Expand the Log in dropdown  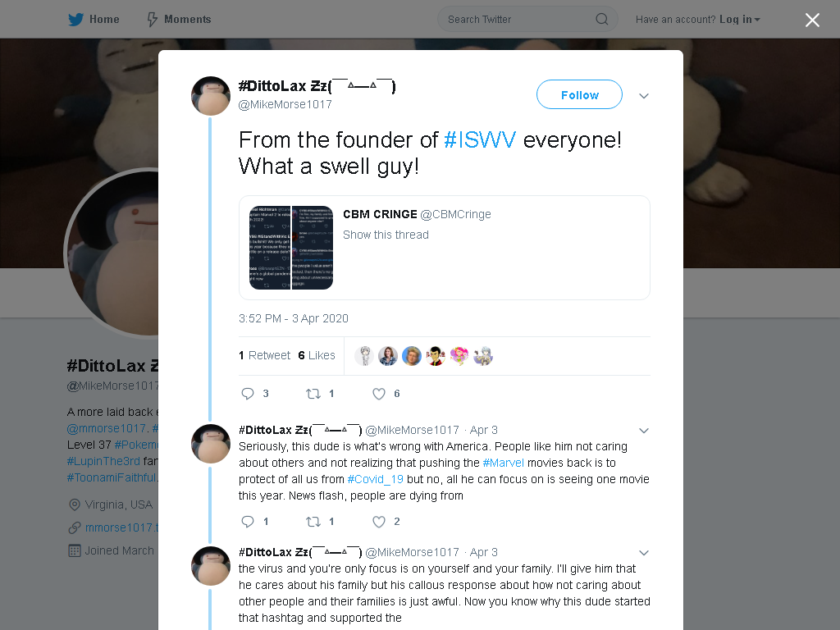click(x=740, y=20)
